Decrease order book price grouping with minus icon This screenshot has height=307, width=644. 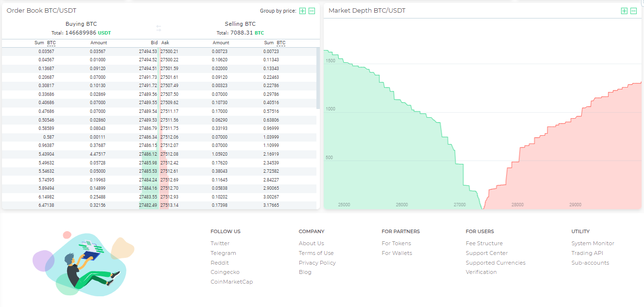tap(312, 11)
